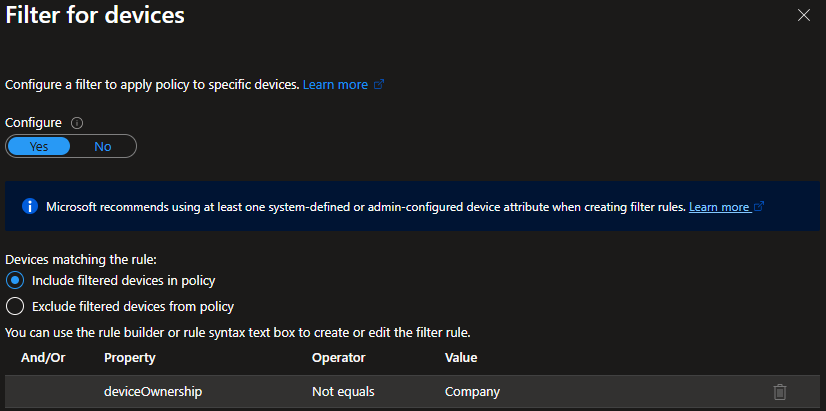Open Learn more link about configuring filters
This screenshot has height=411, width=826.
(x=335, y=85)
